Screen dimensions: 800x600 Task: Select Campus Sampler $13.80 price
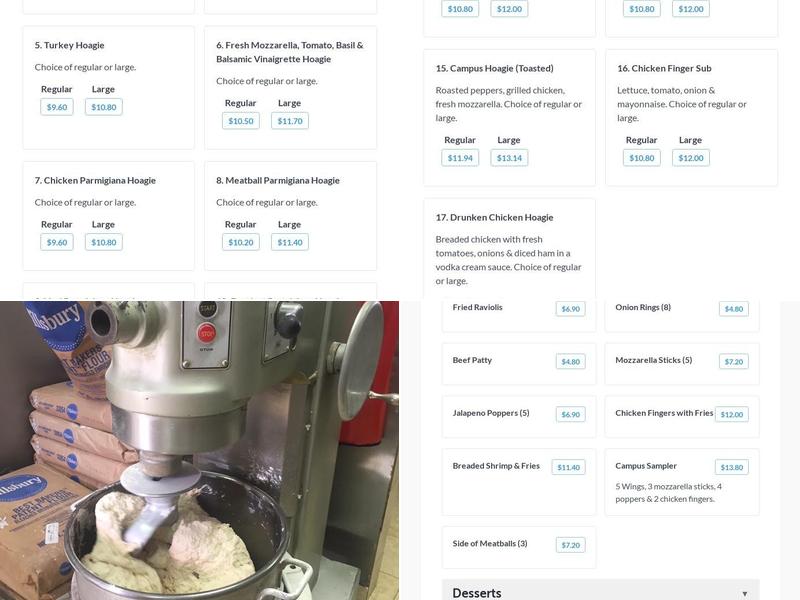click(732, 468)
